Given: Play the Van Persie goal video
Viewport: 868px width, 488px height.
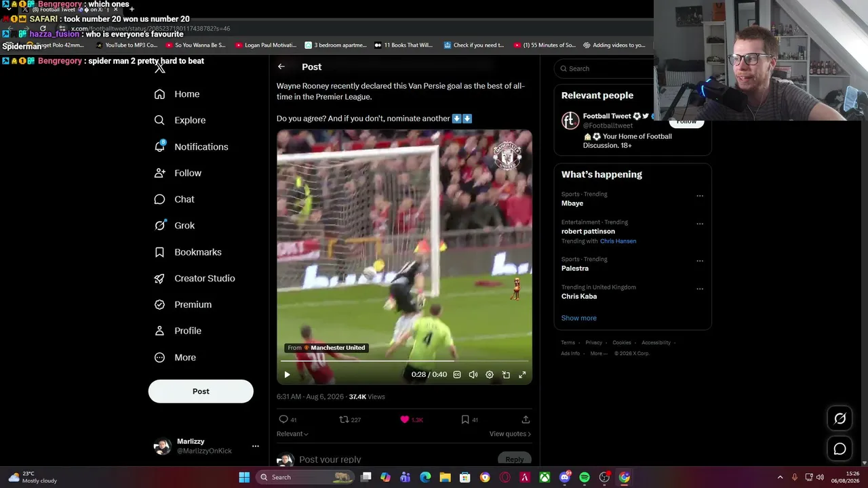Looking at the screenshot, I should coord(287,375).
